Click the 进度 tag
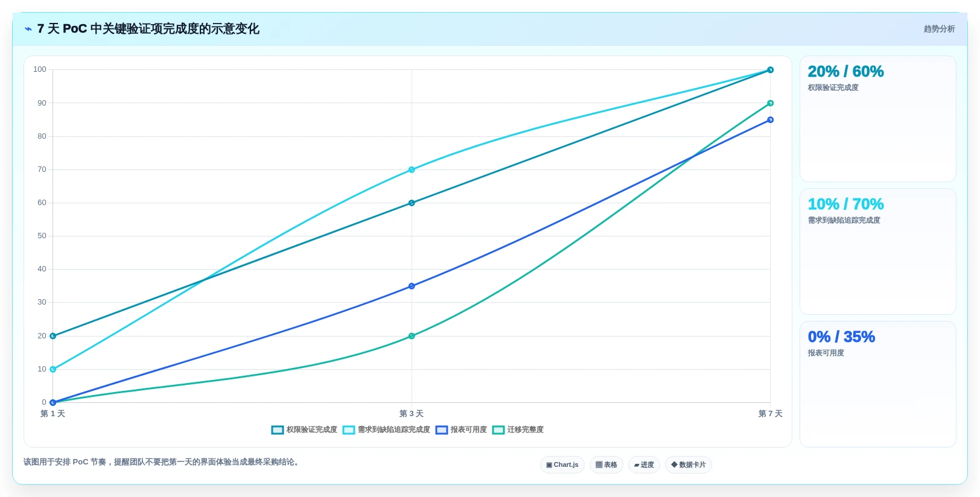The width and height of the screenshot is (980, 497). [644, 465]
